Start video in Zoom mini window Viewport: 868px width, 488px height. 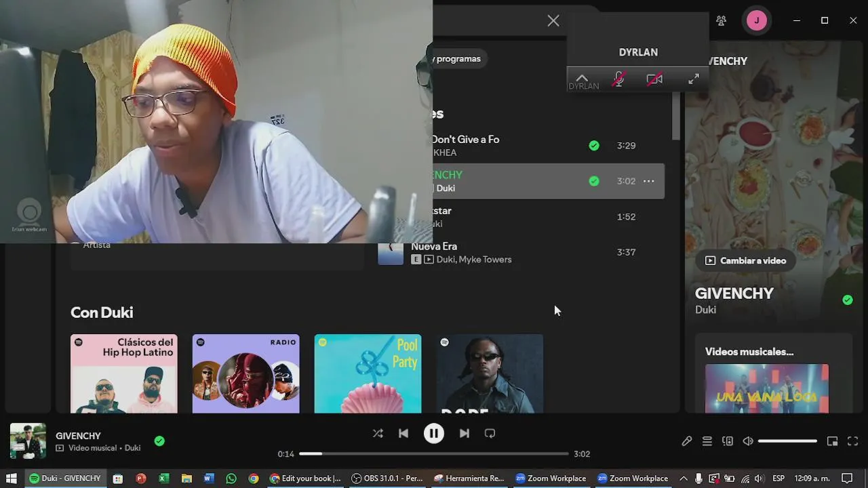654,79
